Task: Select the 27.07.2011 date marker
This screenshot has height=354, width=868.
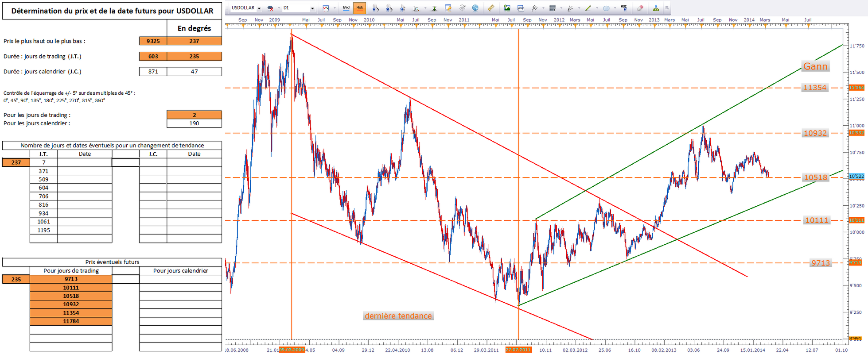Action: coord(518,350)
